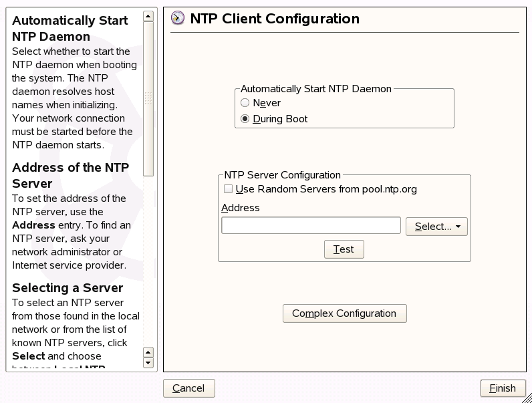This screenshot has height=403, width=532.
Task: Click the NTP server Address text field
Action: tap(311, 226)
